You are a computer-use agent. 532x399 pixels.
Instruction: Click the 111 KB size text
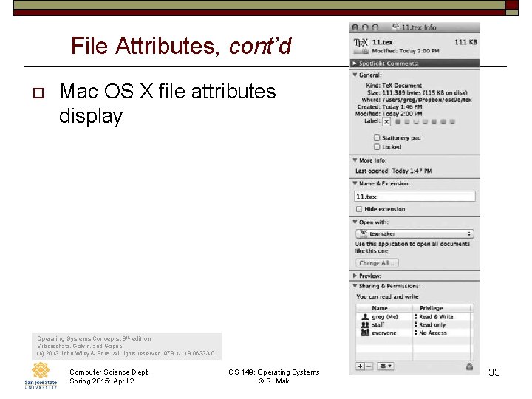point(465,42)
